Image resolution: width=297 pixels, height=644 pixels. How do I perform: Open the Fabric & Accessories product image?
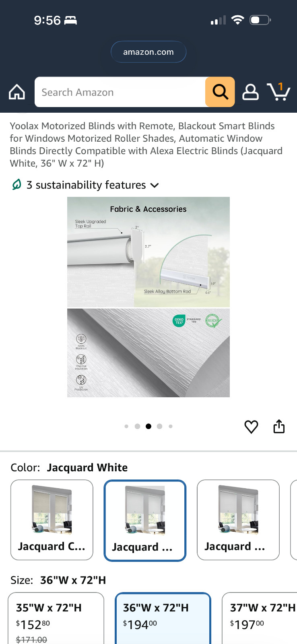click(148, 297)
